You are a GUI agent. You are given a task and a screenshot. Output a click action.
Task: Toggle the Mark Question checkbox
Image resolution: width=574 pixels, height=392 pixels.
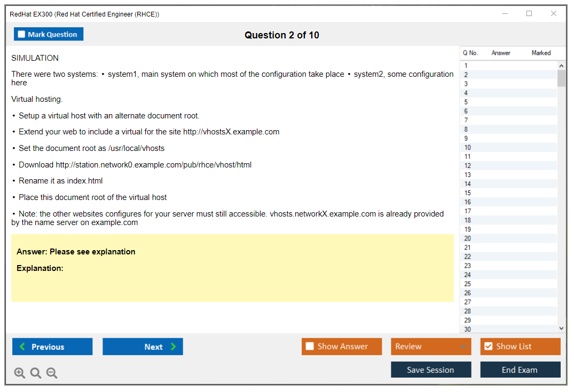(21, 34)
